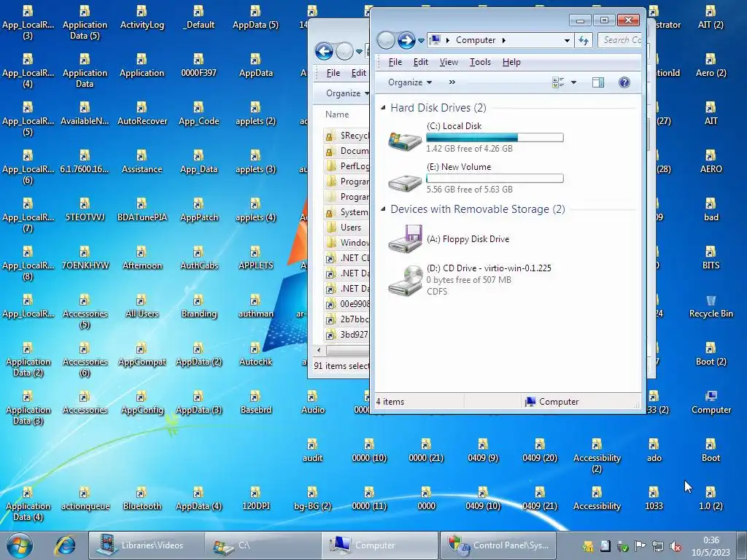Click the change view icon

pos(558,82)
